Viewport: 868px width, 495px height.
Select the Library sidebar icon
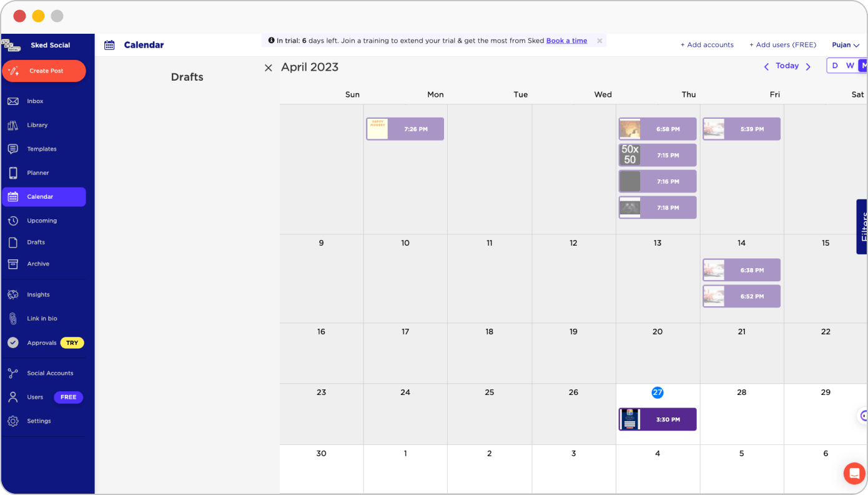[x=37, y=124]
